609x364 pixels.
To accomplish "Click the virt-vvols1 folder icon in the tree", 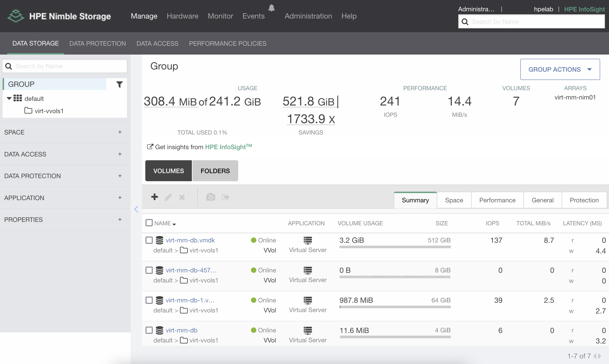I will pyautogui.click(x=28, y=110).
